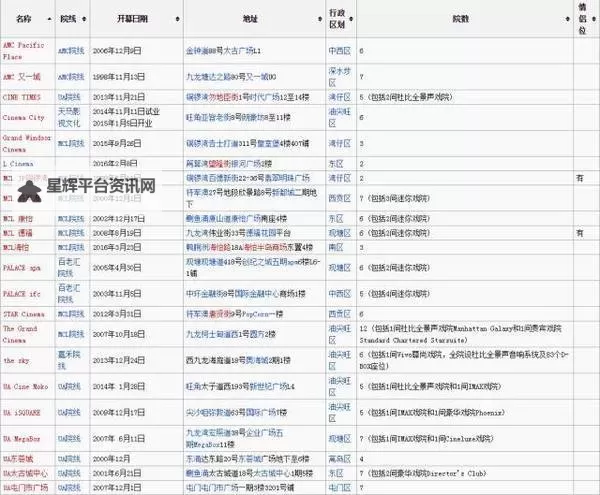Click the 南区 district link

point(336,248)
